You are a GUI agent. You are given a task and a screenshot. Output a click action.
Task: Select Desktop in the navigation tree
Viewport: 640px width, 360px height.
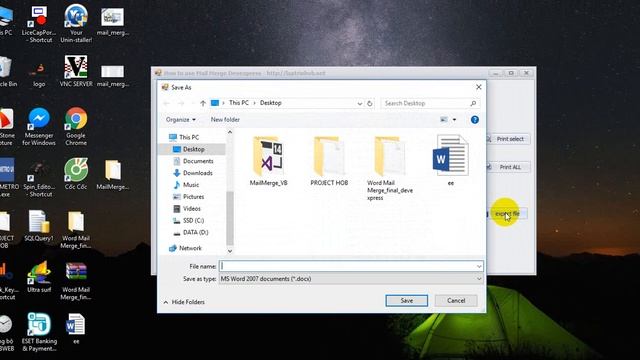[193, 149]
